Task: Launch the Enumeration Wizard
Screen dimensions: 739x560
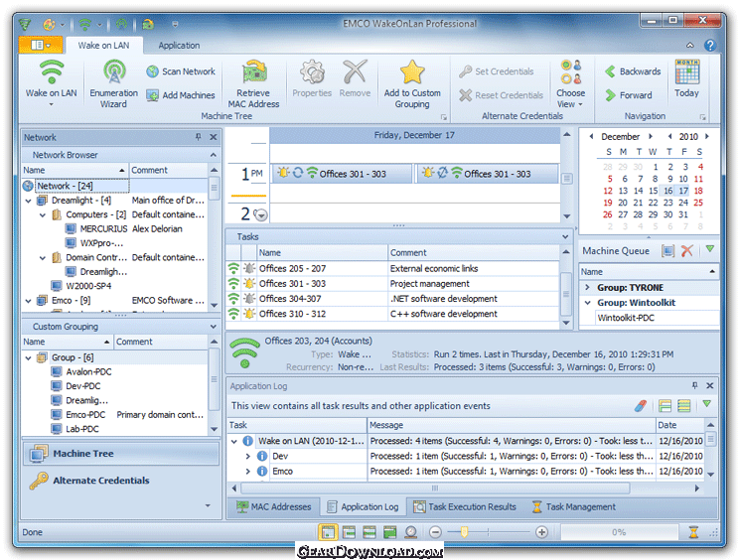Action: point(113,83)
